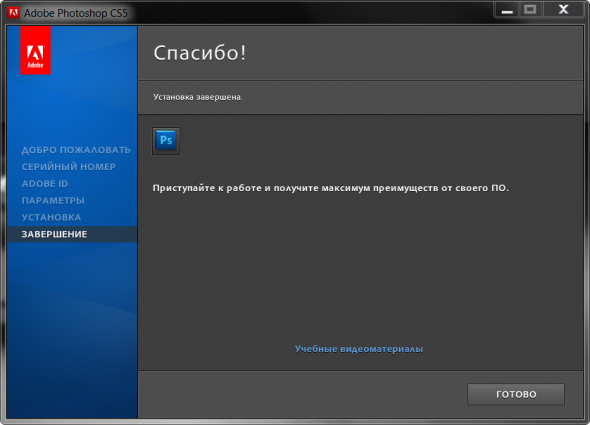This screenshot has height=425, width=590.
Task: Maximize the installer window
Action: pyautogui.click(x=530, y=10)
